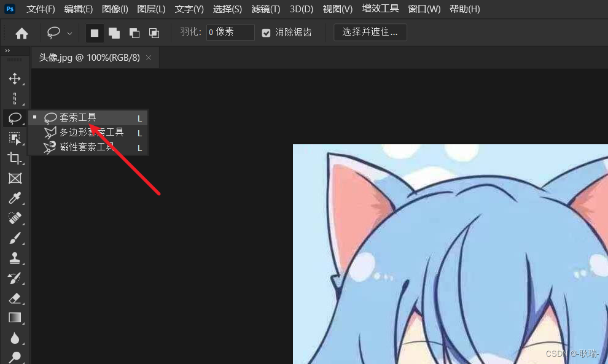Screen dimensions: 608x364
Task: Open the Lasso tool preset picker
Action: (x=70, y=33)
